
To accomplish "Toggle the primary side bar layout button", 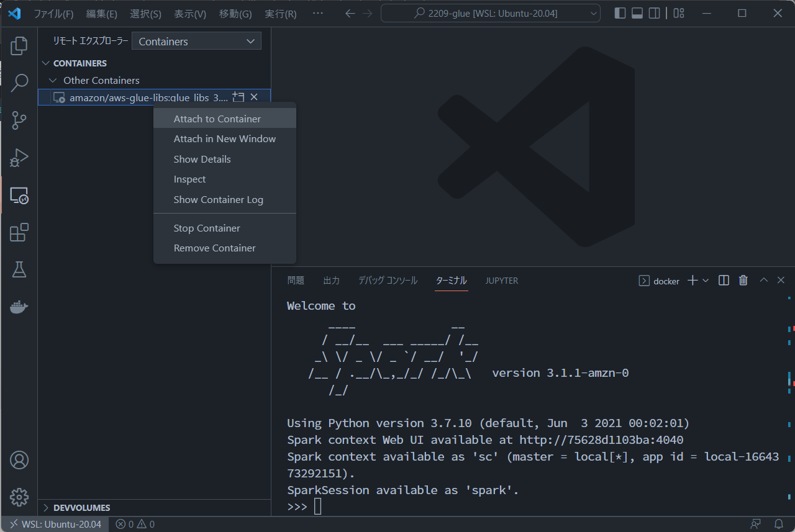I will pyautogui.click(x=620, y=13).
